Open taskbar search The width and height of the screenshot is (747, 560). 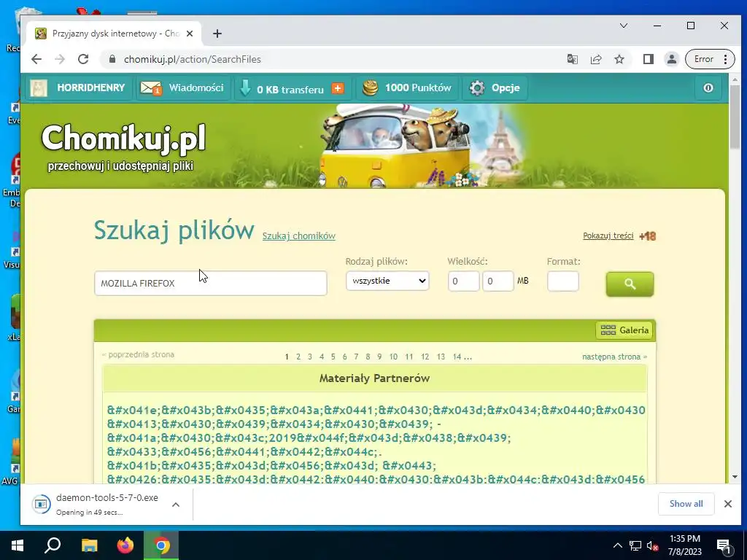(53, 545)
